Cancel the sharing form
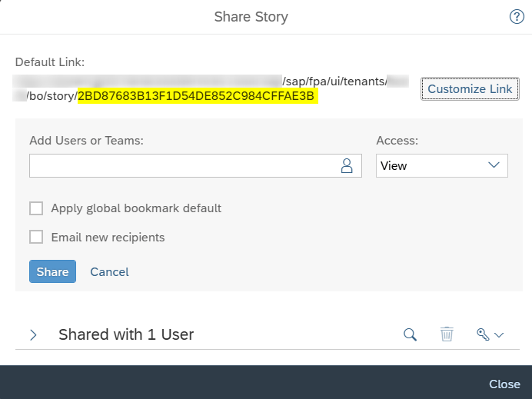The width and height of the screenshot is (532, 399). coord(109,271)
